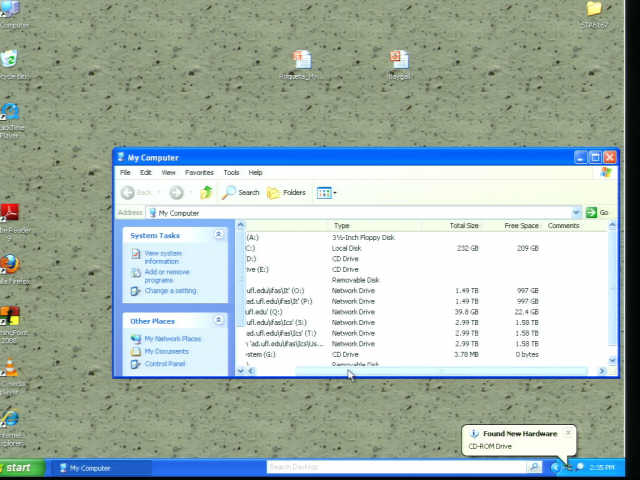Viewport: 640px width, 480px height.
Task: Click the 39.8 GB total size cell
Action: [467, 312]
